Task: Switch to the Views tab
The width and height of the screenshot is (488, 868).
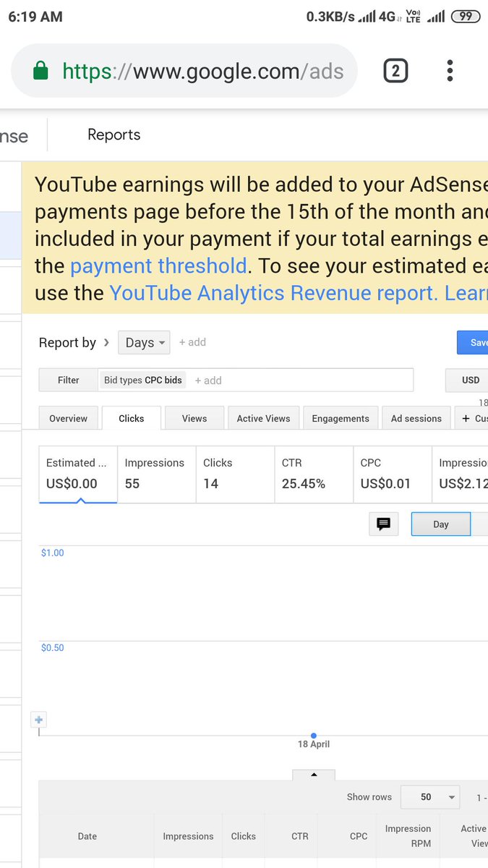Action: [194, 418]
